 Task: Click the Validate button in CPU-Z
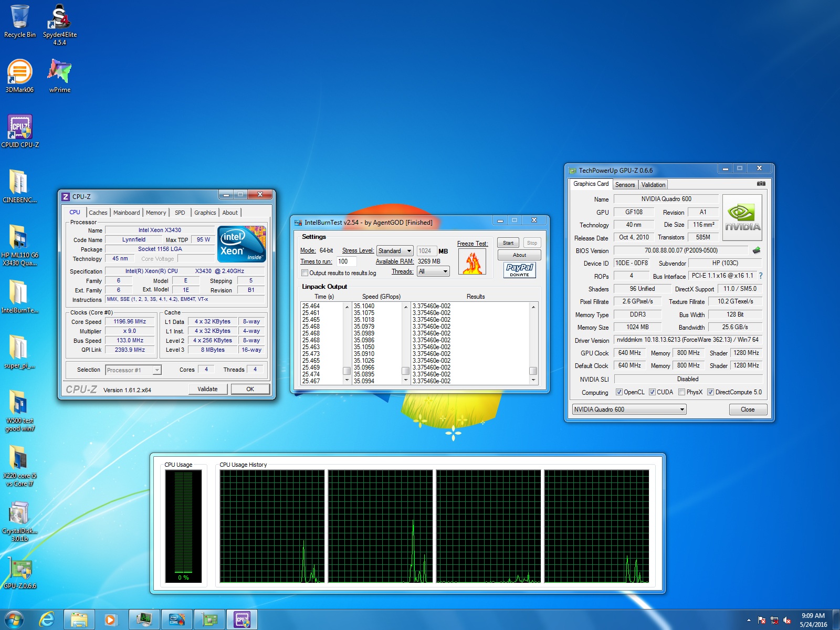point(208,389)
